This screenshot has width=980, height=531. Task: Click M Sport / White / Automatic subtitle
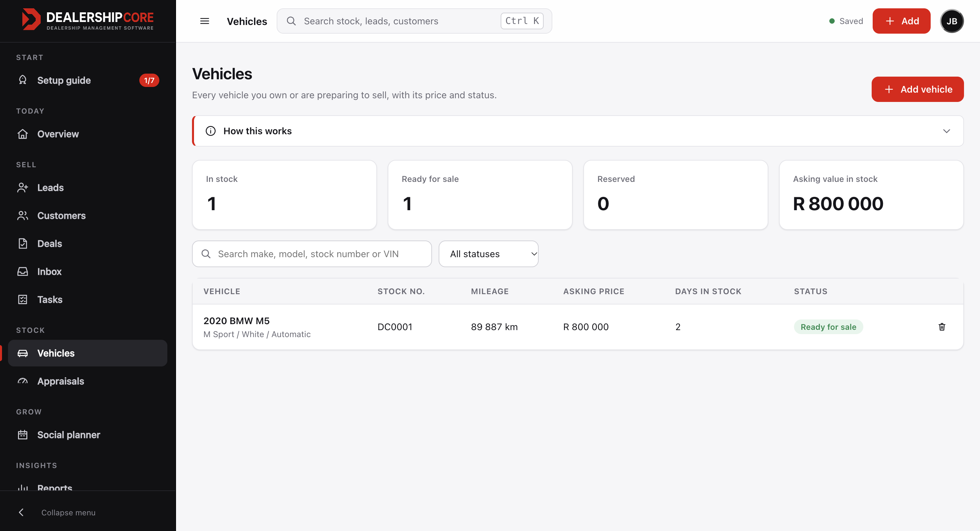point(257,334)
